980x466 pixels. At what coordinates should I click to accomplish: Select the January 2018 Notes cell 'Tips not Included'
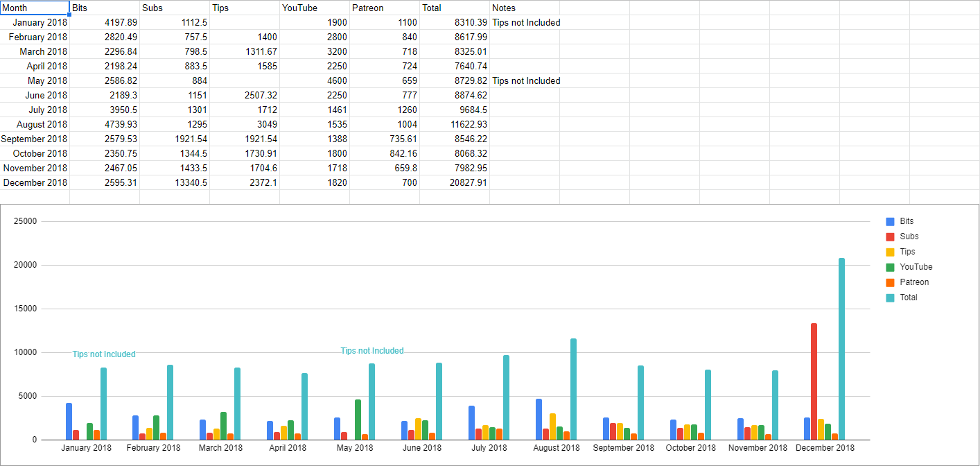click(x=525, y=22)
